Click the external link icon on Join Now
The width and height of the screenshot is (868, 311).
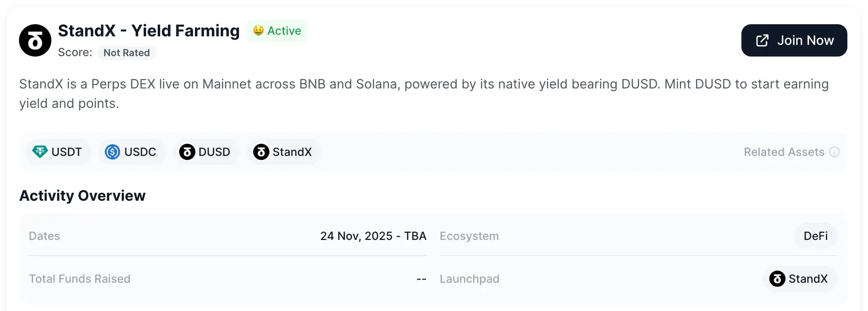[x=763, y=40]
